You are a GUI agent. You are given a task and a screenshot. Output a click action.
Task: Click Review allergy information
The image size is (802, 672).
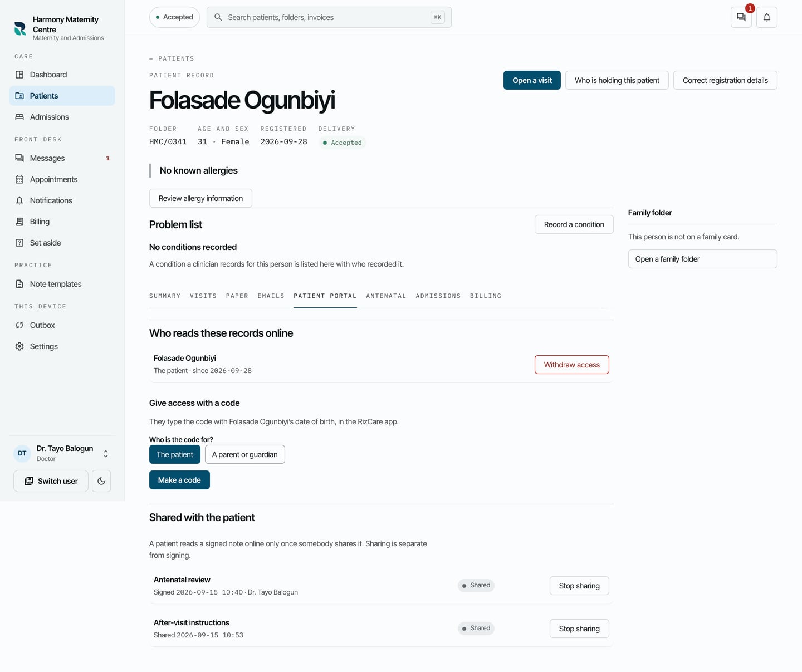tap(200, 198)
